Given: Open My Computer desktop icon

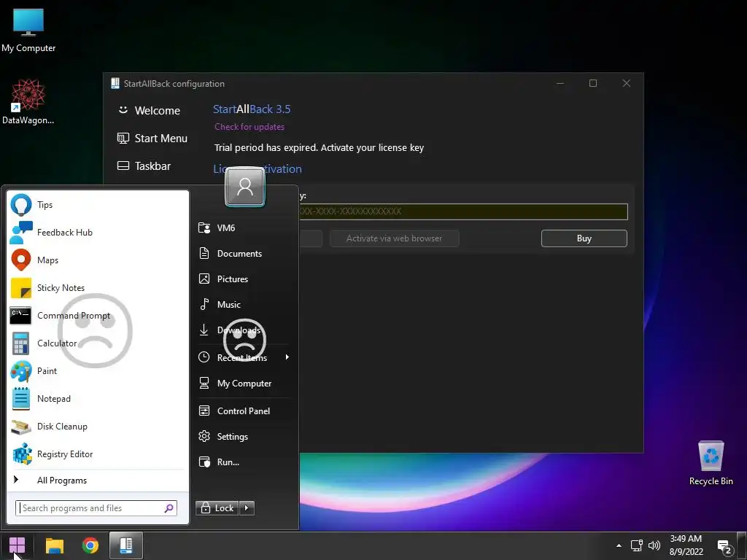Looking at the screenshot, I should 28,31.
